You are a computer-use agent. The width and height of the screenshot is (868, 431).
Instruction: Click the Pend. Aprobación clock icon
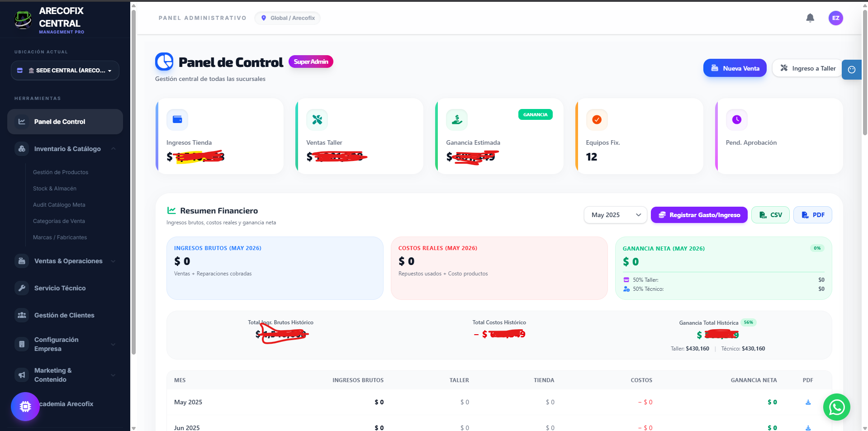(x=736, y=120)
